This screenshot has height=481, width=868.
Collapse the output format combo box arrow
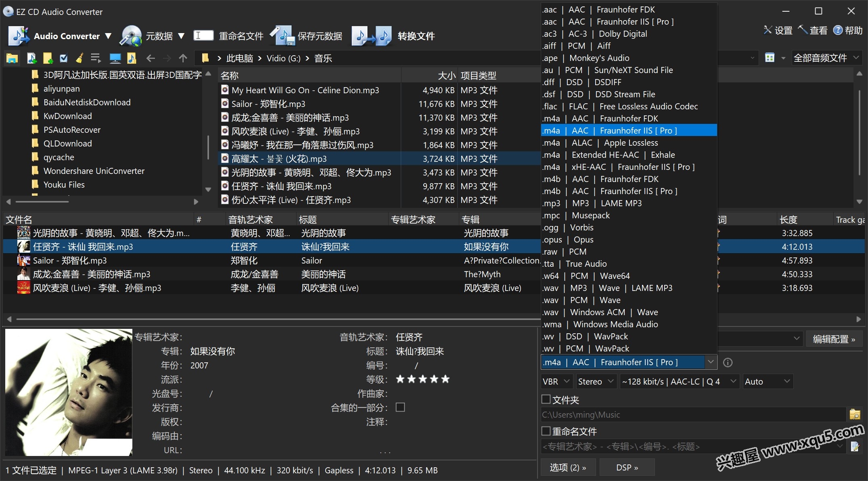pos(711,362)
